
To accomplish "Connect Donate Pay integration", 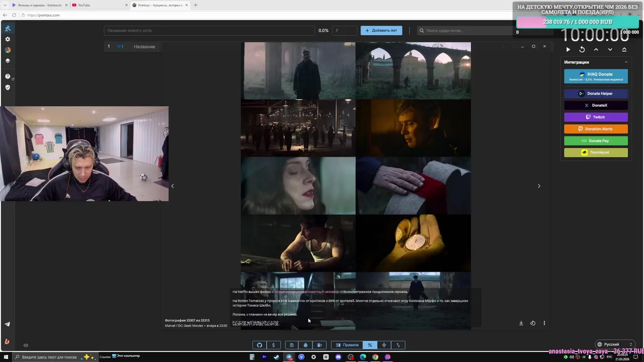I will click(x=596, y=141).
